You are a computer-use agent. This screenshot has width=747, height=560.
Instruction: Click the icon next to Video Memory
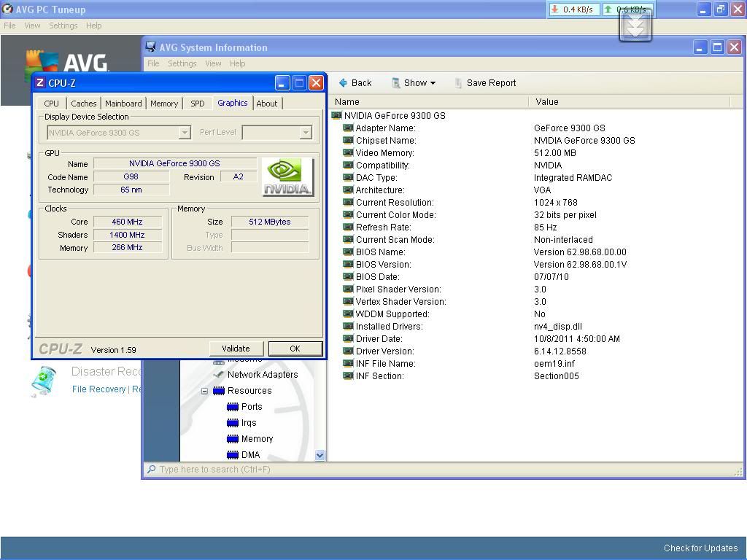pyautogui.click(x=348, y=152)
